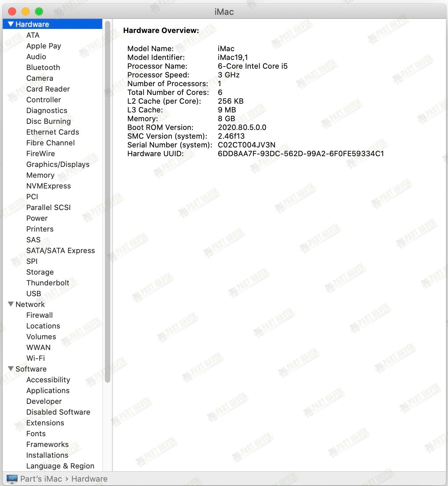Screen dimensions: 448x486
Task: Select PCI entry
Action: (32, 197)
